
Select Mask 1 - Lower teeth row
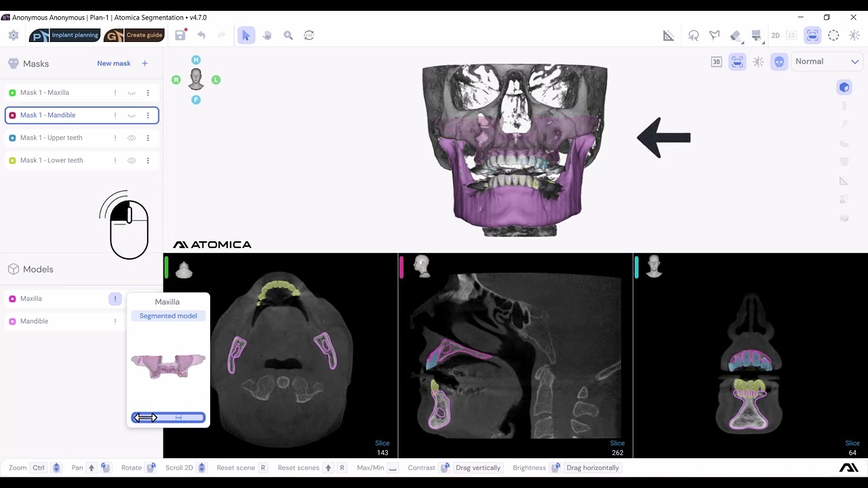pos(82,161)
